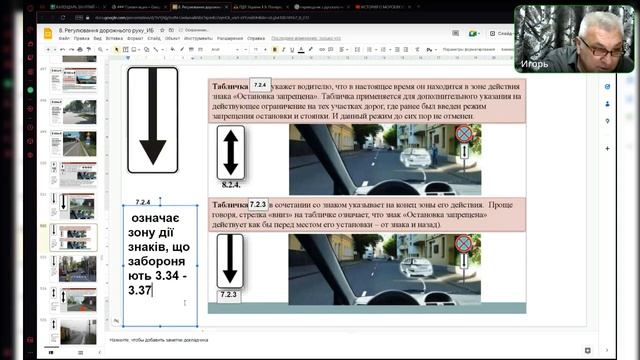640x360 pixels.
Task: Start the slideshow button
Action: 501,33
